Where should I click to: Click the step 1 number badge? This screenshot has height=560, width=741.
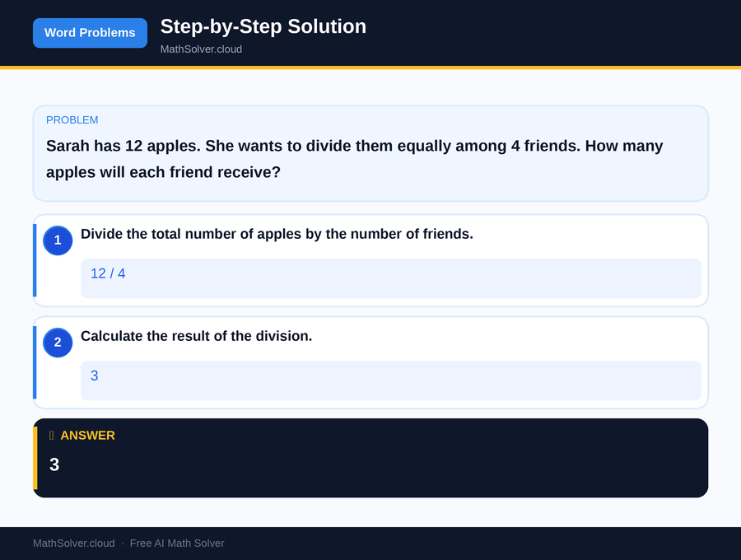57,240
